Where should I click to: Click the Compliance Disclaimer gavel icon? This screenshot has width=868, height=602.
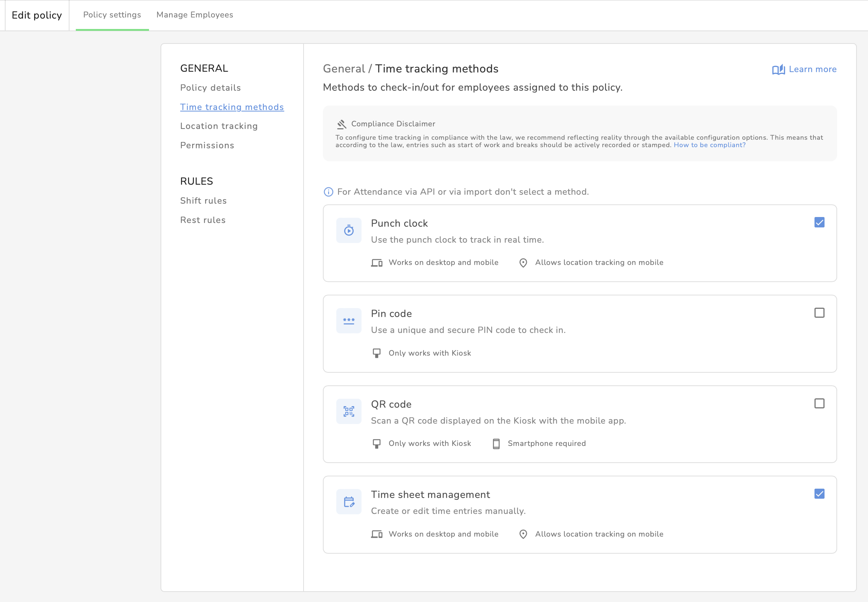point(341,124)
